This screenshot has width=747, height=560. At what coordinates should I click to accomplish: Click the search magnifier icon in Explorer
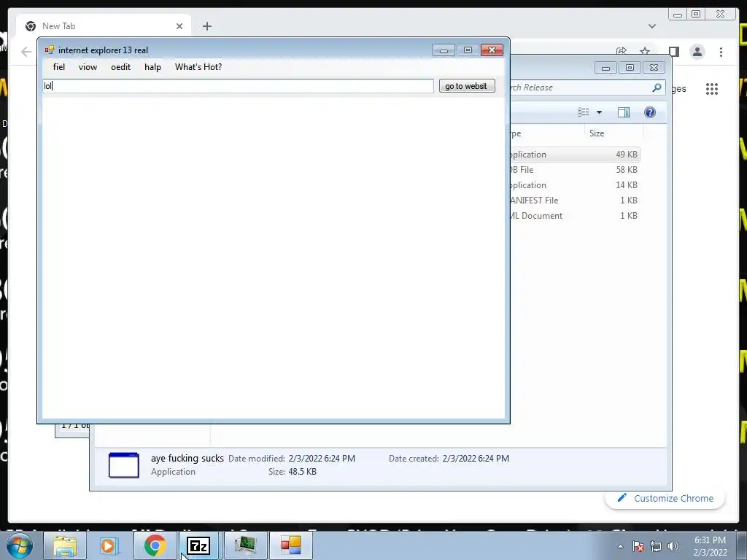point(657,87)
